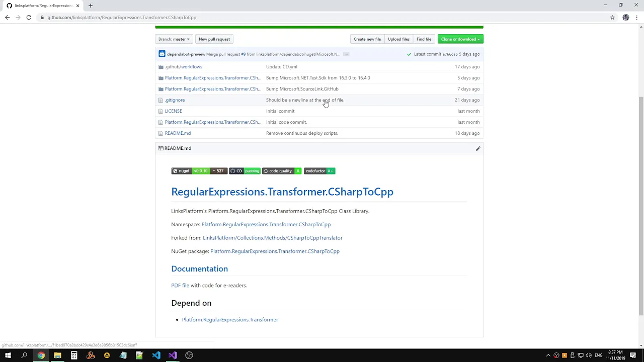Open 'Initial code commit.' commit message
This screenshot has width=644, height=362.
pos(286,122)
